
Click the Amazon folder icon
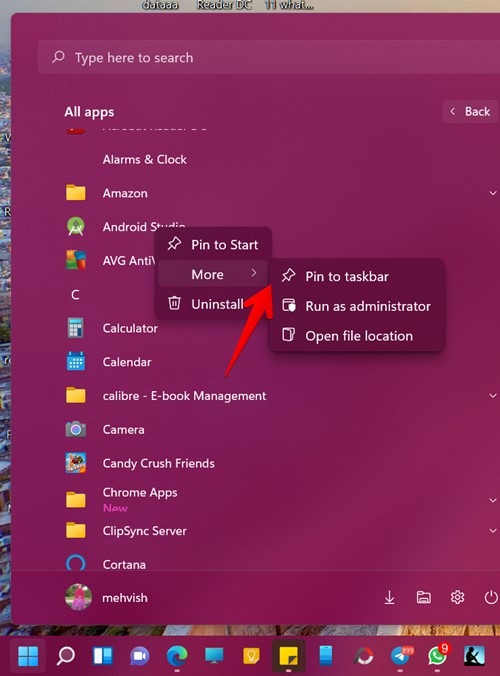click(76, 193)
